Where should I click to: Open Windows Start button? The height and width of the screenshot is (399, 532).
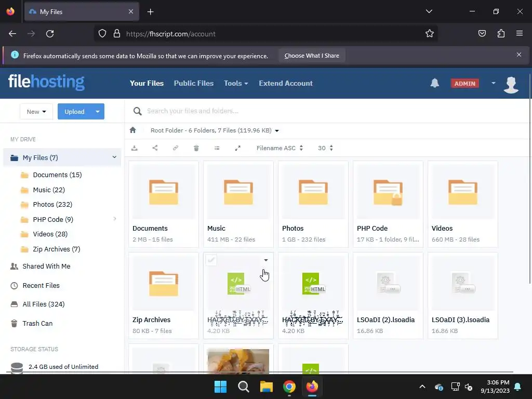(x=220, y=387)
